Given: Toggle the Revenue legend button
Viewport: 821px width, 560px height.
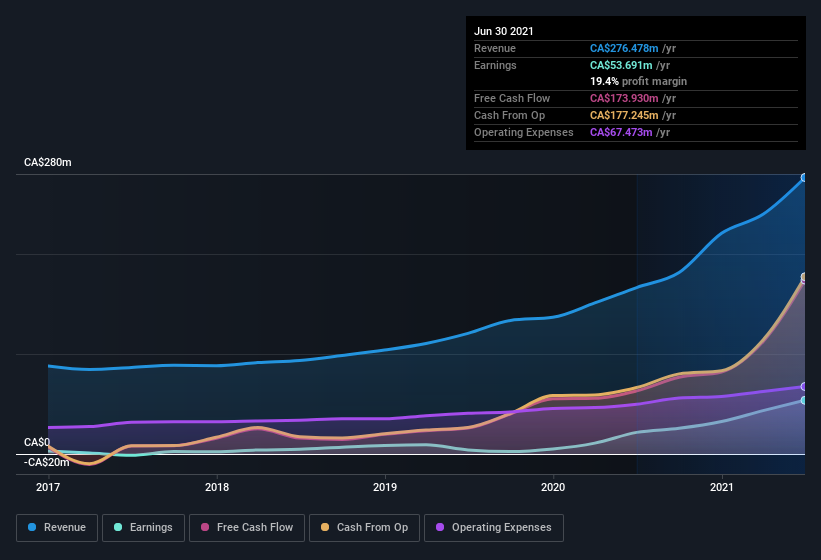Looking at the screenshot, I should (57, 528).
